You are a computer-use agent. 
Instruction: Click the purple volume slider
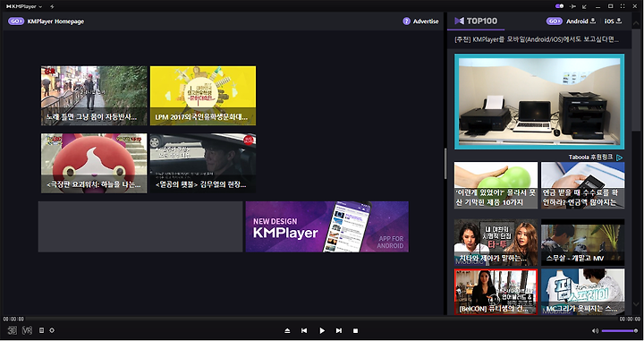619,331
